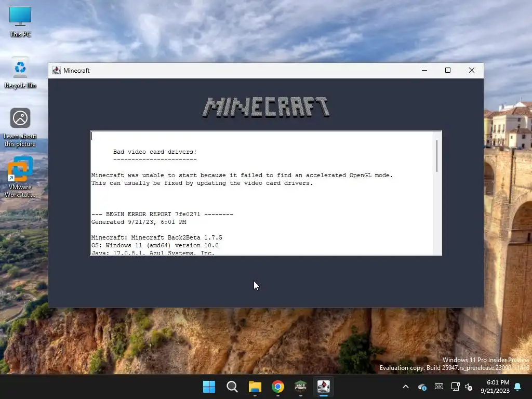Click the network display tray icon
Image resolution: width=532 pixels, height=399 pixels.
(455, 387)
